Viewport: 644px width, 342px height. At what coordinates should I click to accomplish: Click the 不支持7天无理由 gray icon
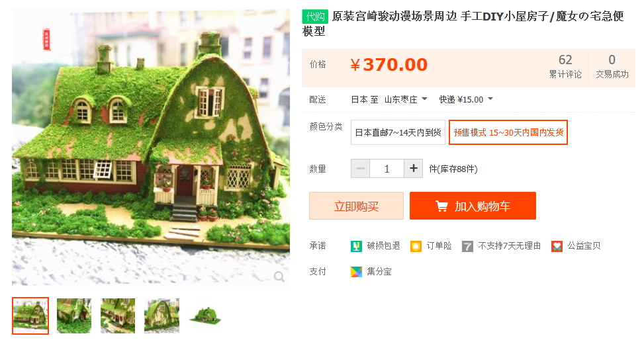(x=467, y=246)
